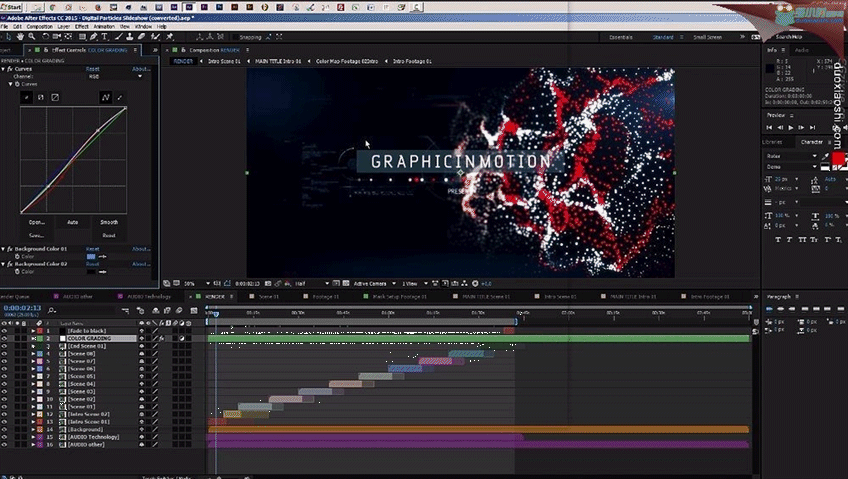Click Play in the Preview panel
Screen dimensions: 848x479
tap(791, 128)
